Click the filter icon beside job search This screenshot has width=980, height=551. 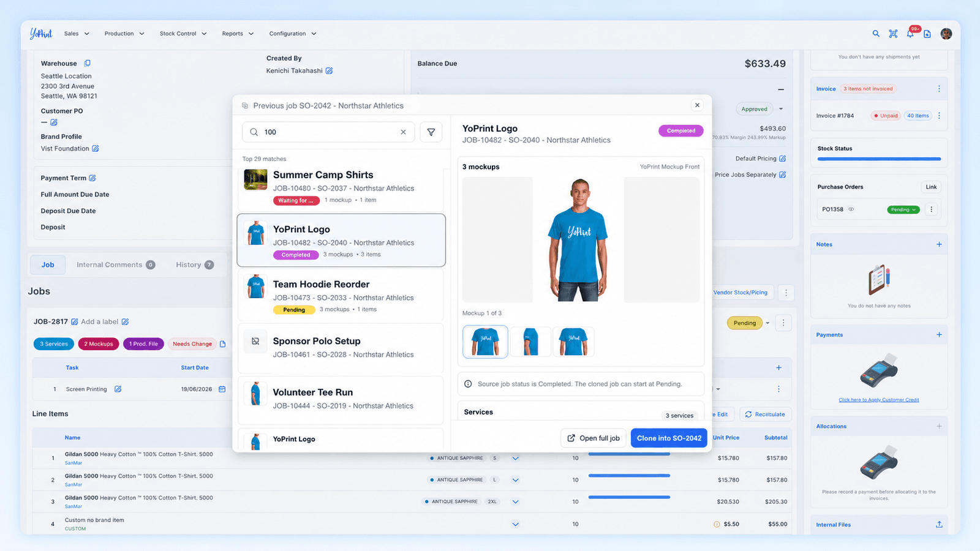pyautogui.click(x=431, y=132)
